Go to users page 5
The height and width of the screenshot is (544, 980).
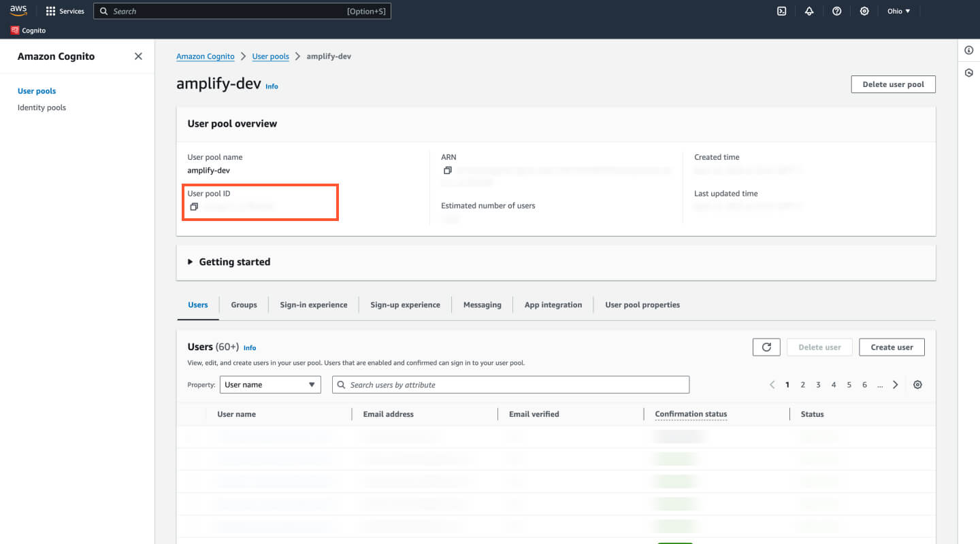(849, 385)
